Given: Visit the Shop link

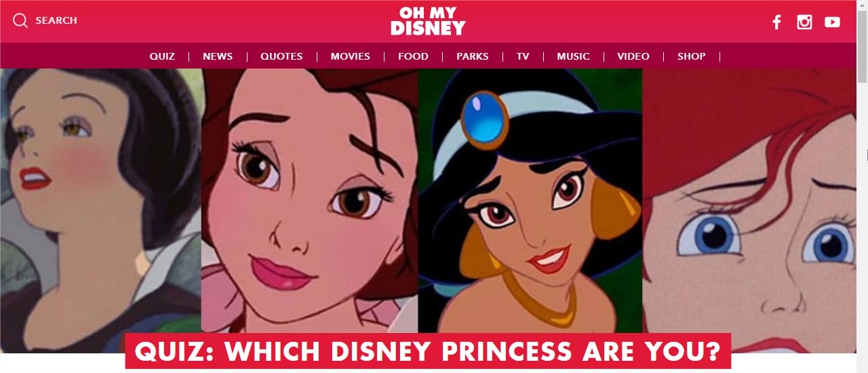Looking at the screenshot, I should coord(691,56).
